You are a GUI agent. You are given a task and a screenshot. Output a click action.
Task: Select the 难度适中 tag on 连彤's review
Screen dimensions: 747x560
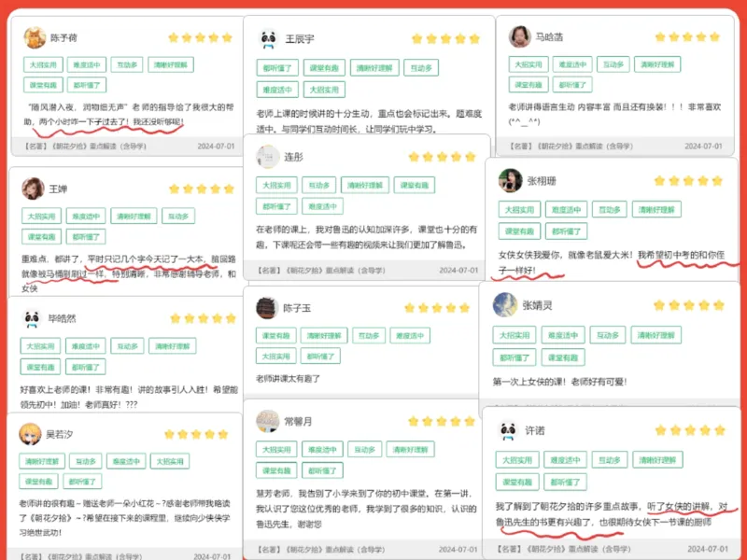[x=322, y=206]
